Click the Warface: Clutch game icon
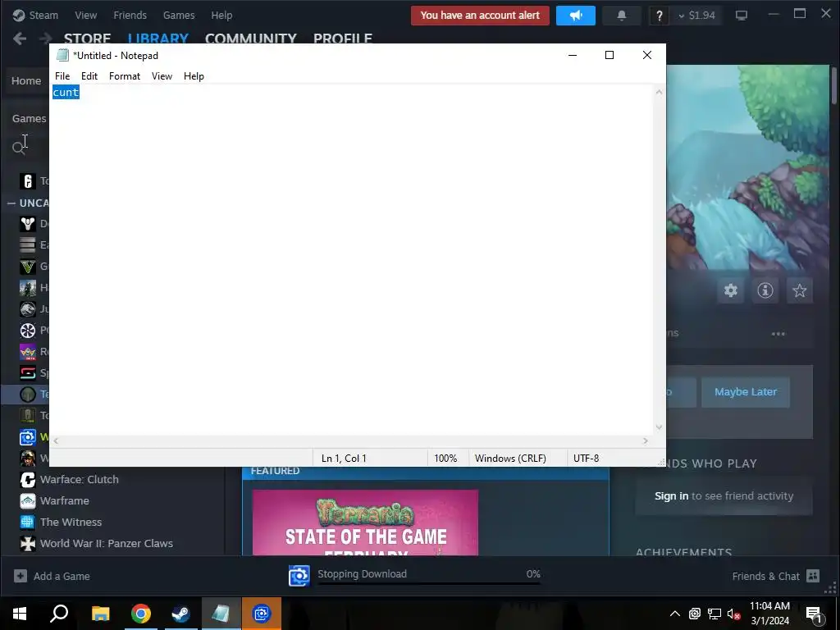This screenshot has height=630, width=840. [27, 479]
